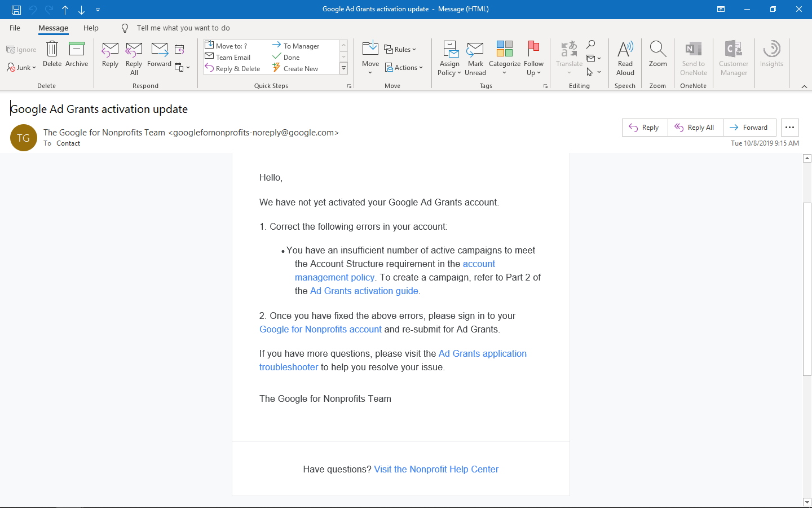
Task: Click the Undo icon in title bar
Action: click(x=33, y=10)
